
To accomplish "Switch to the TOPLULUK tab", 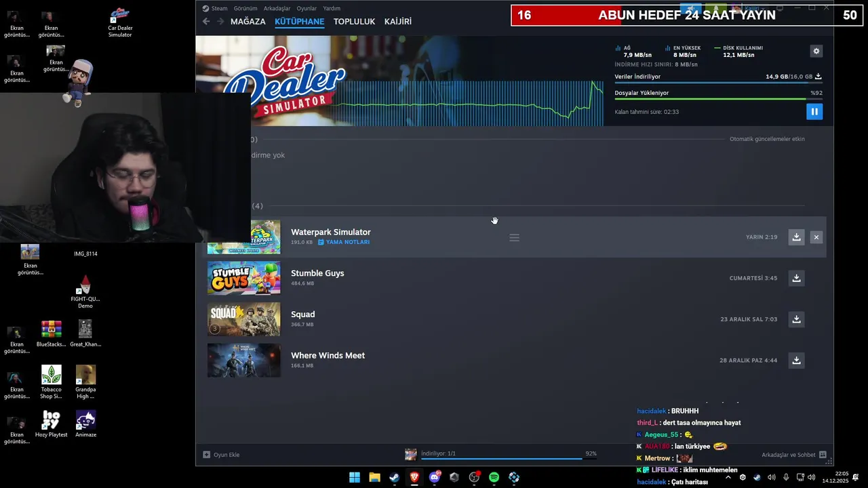I will tap(354, 22).
